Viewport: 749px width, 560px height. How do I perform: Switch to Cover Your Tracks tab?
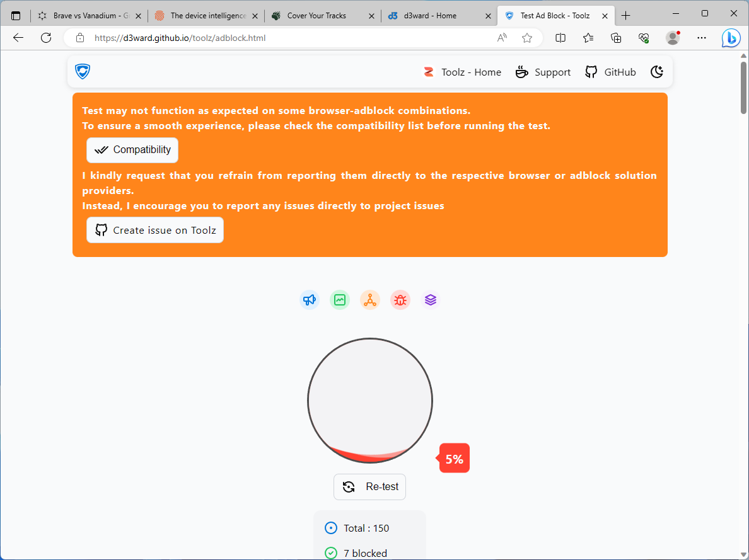tap(323, 16)
